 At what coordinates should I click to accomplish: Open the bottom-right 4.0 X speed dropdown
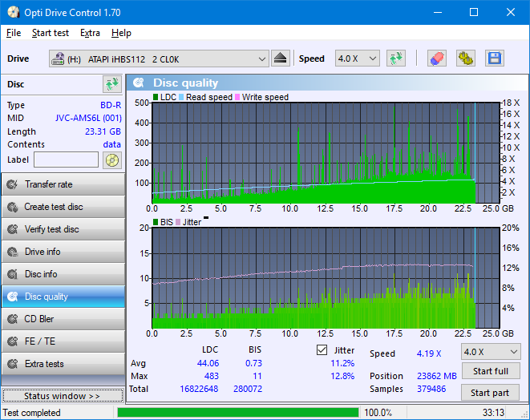point(490,352)
